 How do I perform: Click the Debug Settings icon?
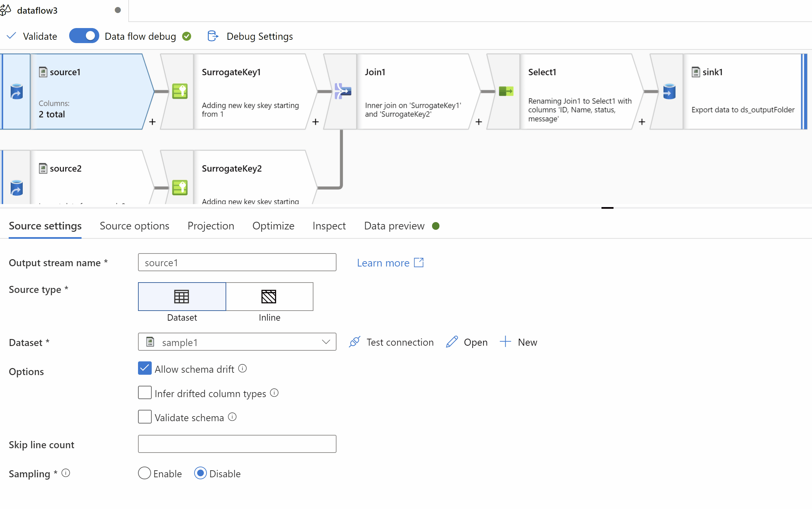[213, 36]
